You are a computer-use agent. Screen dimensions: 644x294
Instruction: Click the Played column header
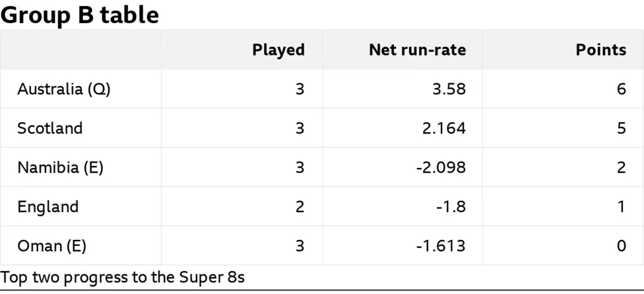tap(278, 50)
